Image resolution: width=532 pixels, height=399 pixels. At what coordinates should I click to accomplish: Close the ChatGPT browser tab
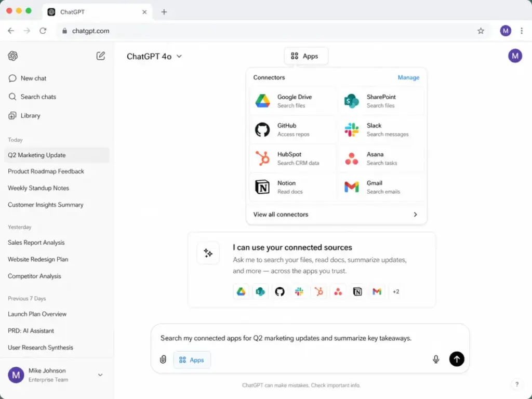click(x=144, y=12)
